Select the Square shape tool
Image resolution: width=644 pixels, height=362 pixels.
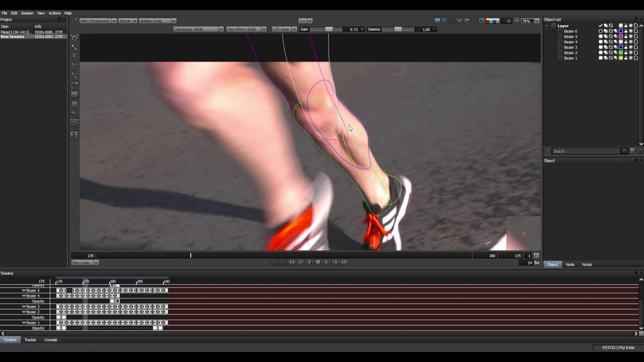(x=74, y=95)
